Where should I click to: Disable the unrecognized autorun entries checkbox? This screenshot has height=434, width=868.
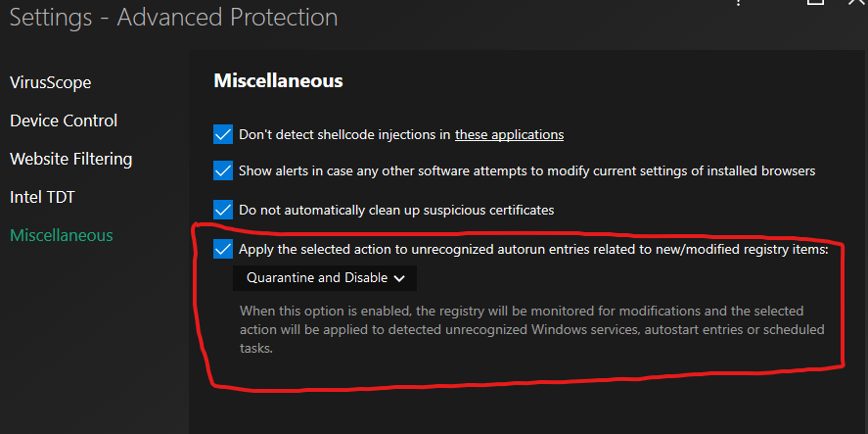(x=223, y=249)
